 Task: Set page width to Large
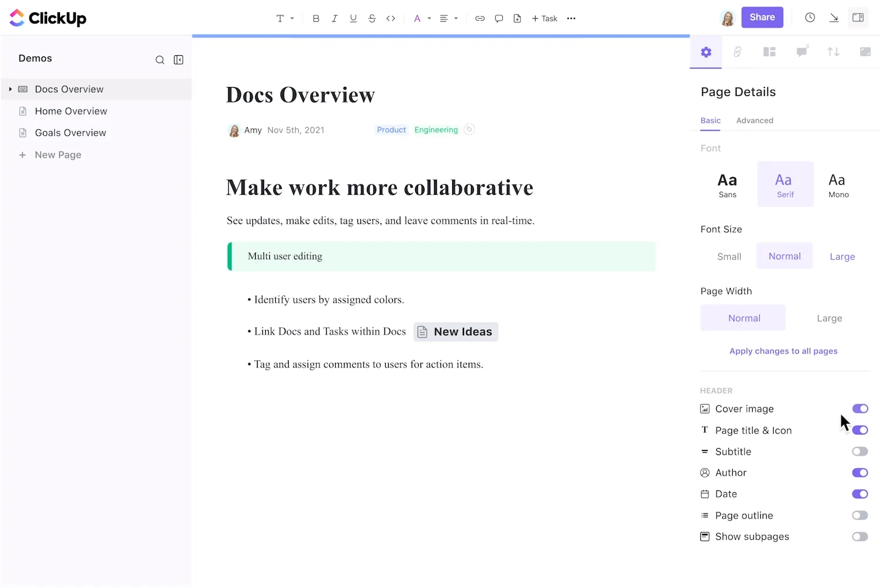point(830,318)
